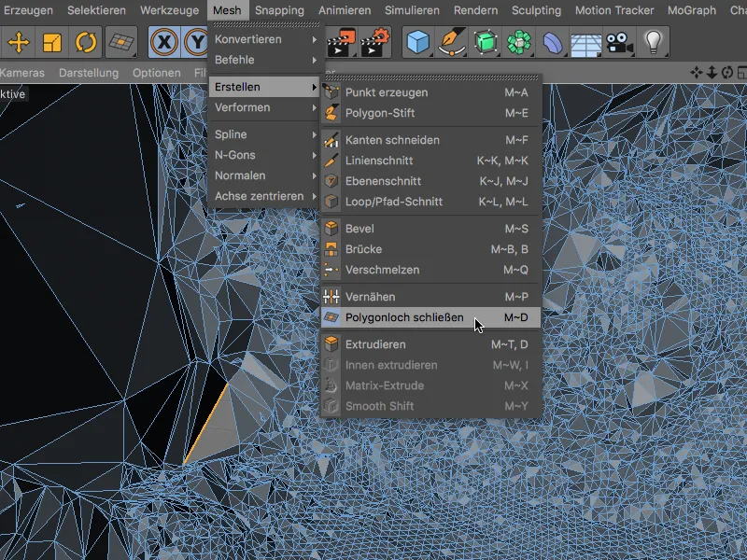This screenshot has height=560, width=747.
Task: Click the green Array modeling icon
Action: [519, 42]
